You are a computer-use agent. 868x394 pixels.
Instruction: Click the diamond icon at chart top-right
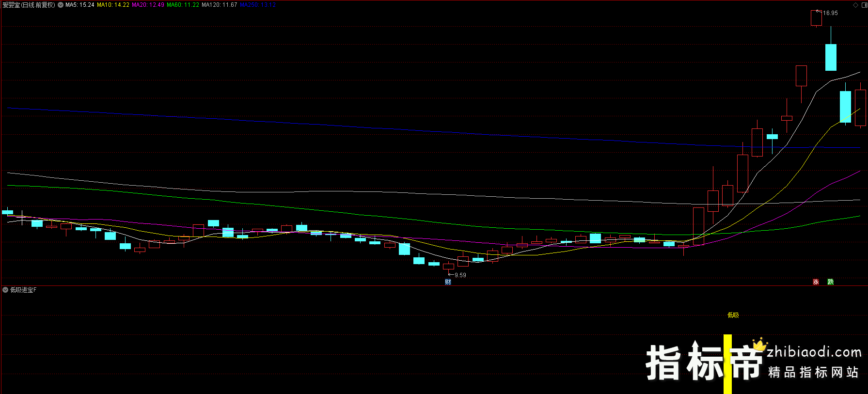[856, 5]
